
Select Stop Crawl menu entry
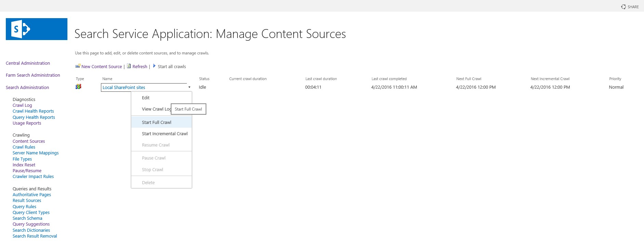click(162, 170)
